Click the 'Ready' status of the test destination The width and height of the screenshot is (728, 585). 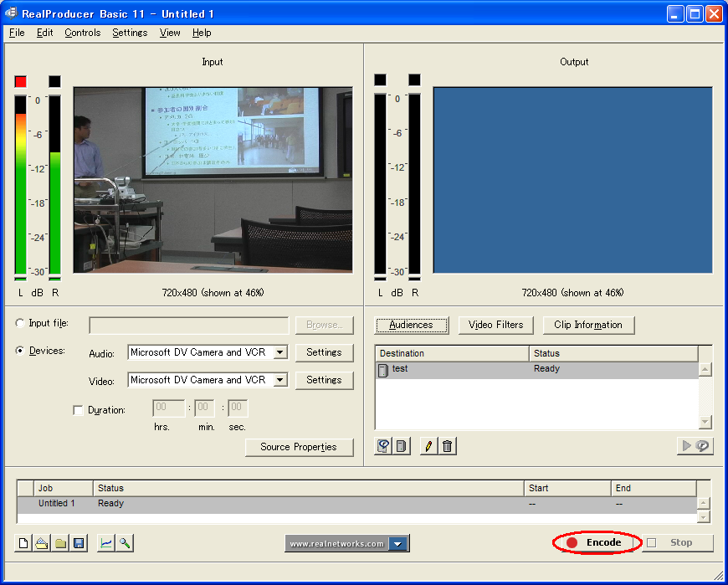tap(546, 368)
